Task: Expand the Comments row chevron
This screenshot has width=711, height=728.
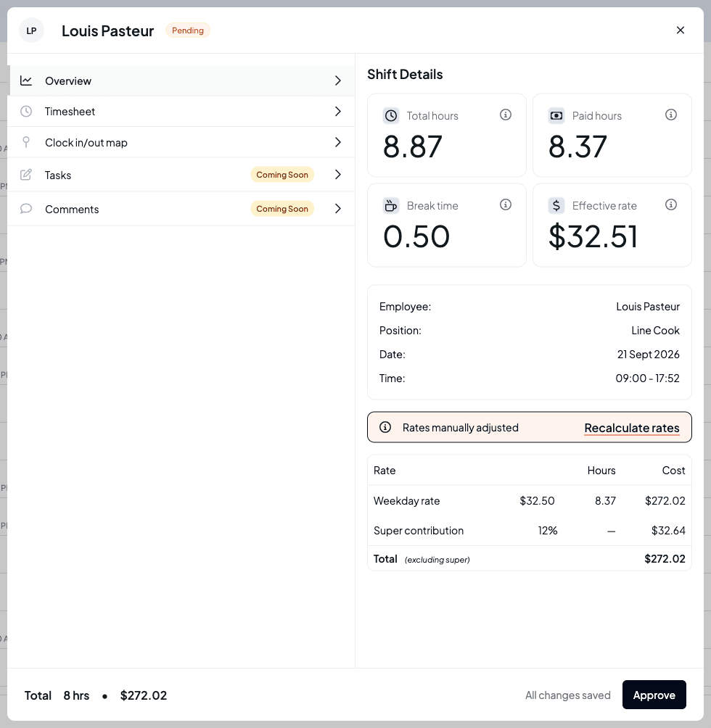Action: coord(338,209)
